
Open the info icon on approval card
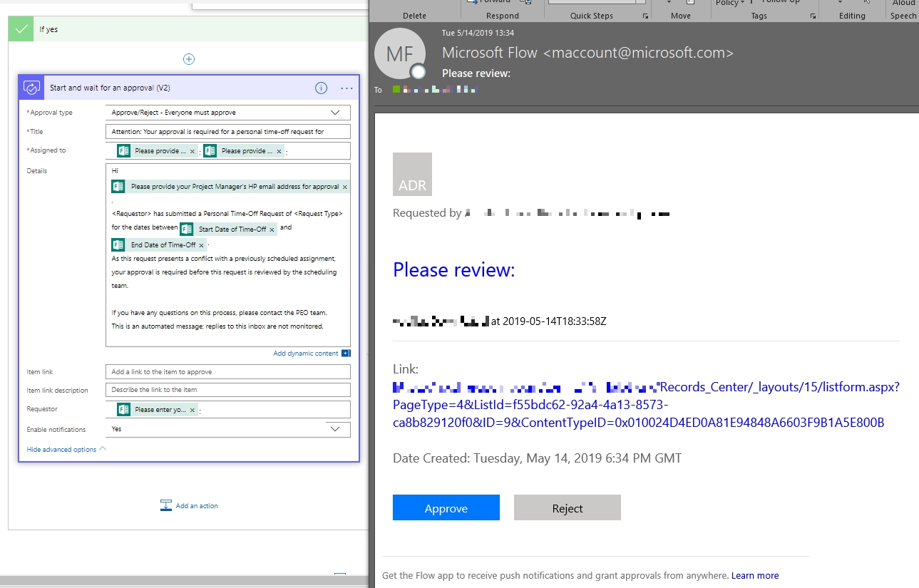(321, 88)
